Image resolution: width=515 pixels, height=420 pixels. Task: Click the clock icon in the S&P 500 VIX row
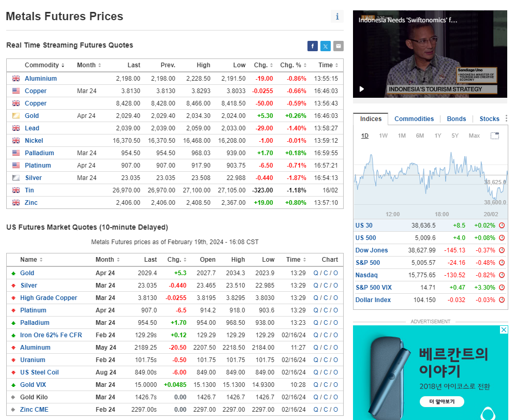(x=502, y=288)
